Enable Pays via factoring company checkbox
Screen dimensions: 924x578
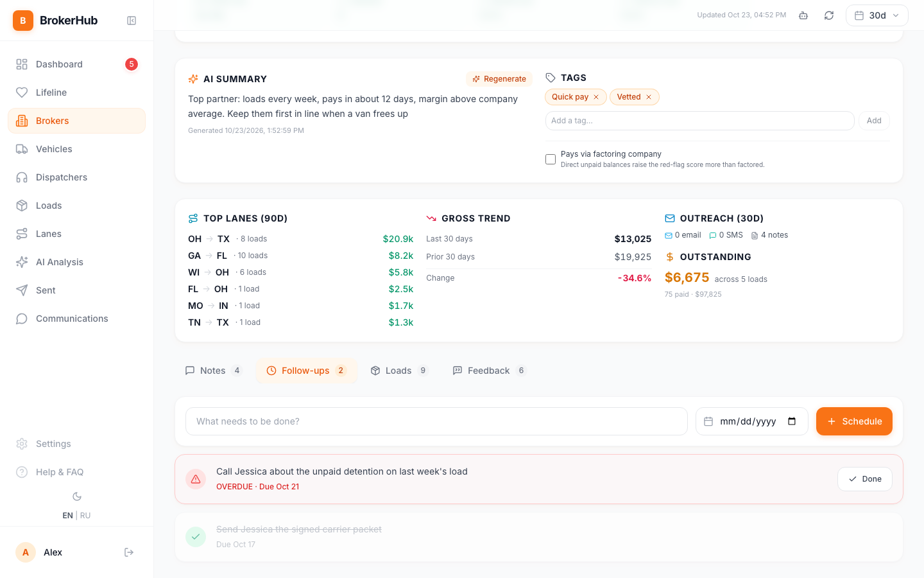click(551, 159)
